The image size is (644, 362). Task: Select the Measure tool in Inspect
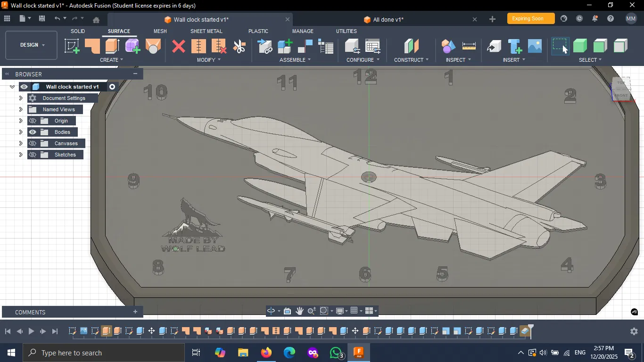[x=469, y=46]
